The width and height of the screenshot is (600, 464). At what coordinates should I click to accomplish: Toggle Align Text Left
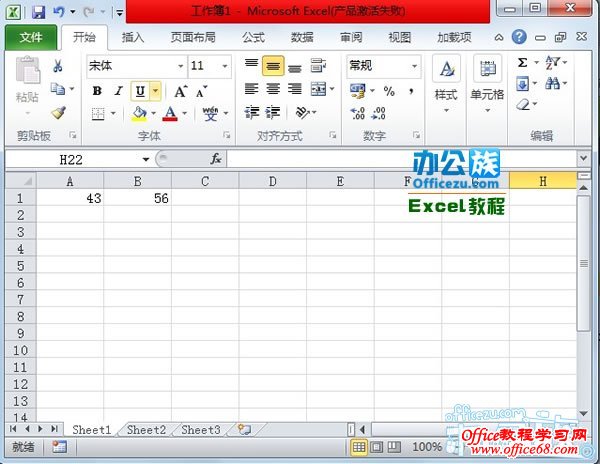point(251,89)
